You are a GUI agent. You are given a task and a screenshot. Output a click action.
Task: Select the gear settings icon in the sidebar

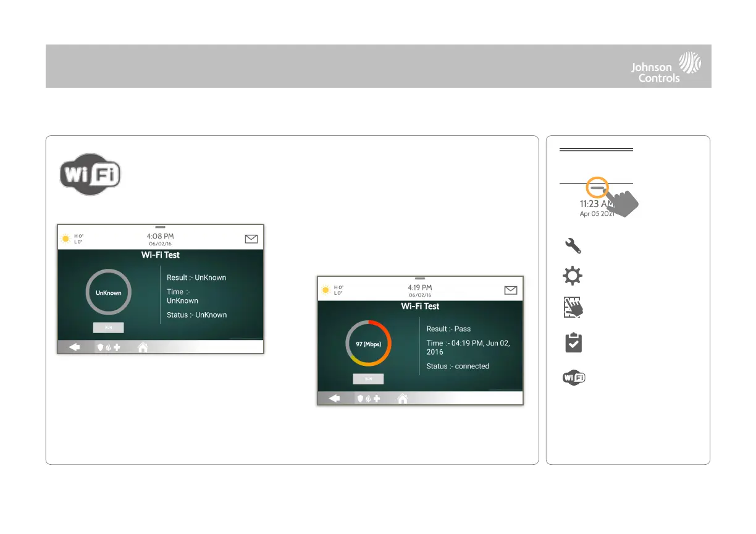click(573, 276)
